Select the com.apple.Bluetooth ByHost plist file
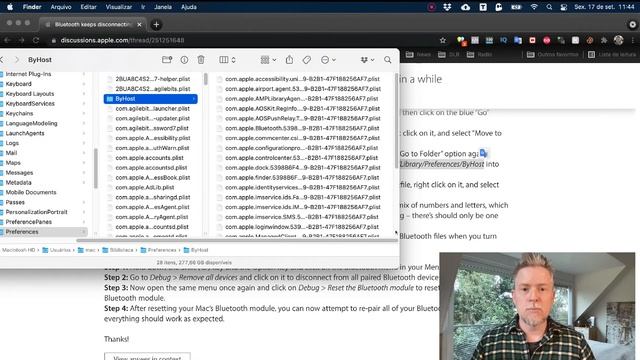 pyautogui.click(x=302, y=128)
